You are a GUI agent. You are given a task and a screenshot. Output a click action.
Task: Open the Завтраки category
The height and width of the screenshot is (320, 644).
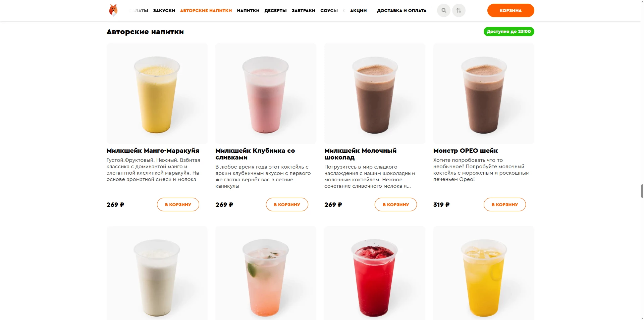tap(304, 10)
